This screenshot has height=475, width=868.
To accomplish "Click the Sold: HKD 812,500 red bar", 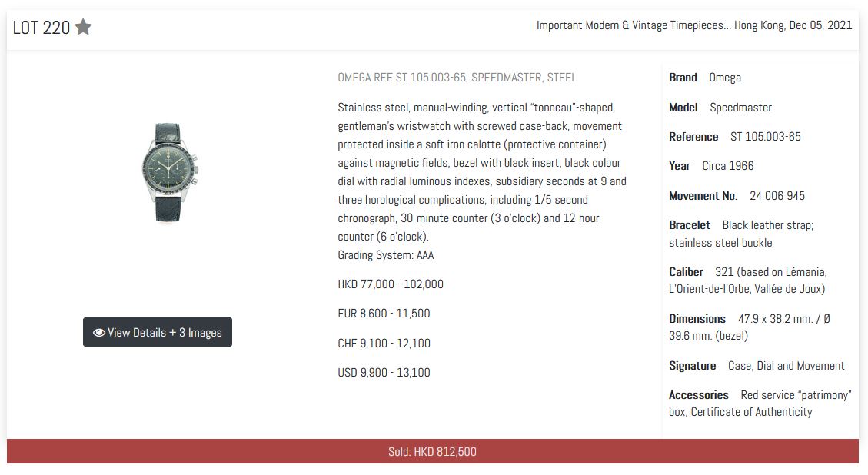I will point(432,451).
